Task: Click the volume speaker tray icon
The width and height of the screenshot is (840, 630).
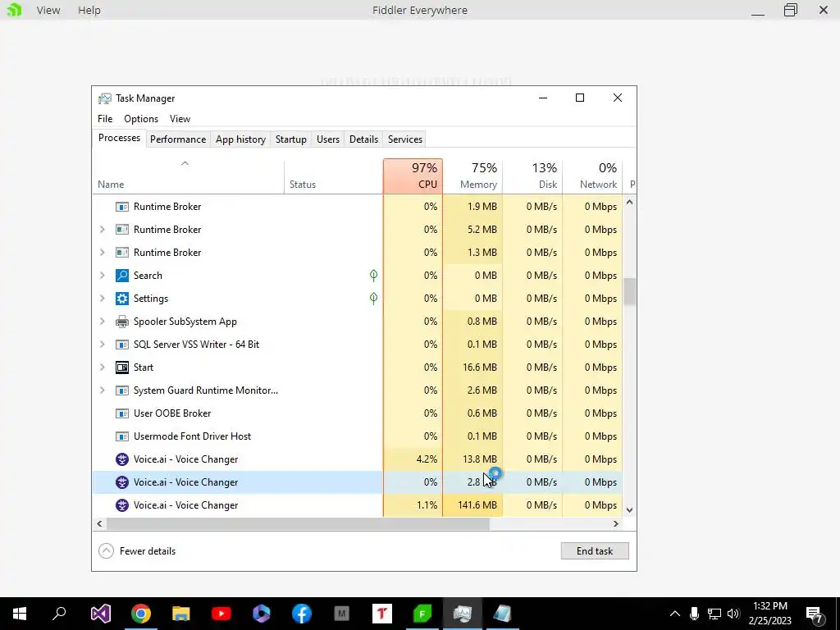Action: click(733, 614)
